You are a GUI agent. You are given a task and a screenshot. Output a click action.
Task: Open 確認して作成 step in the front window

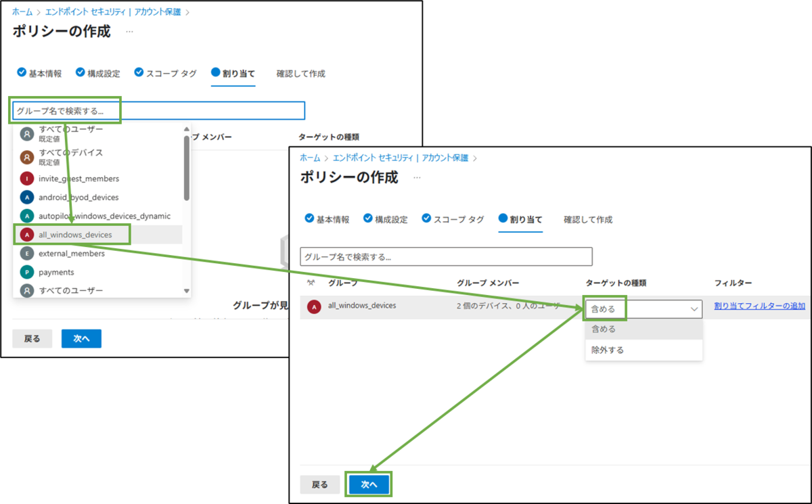tap(588, 220)
